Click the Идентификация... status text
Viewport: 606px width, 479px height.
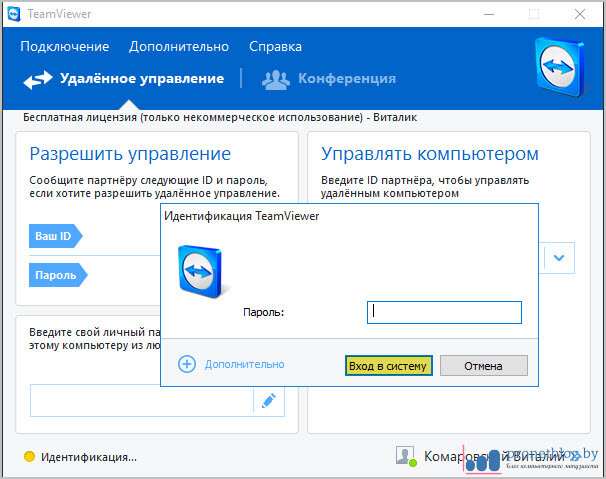coord(89,457)
